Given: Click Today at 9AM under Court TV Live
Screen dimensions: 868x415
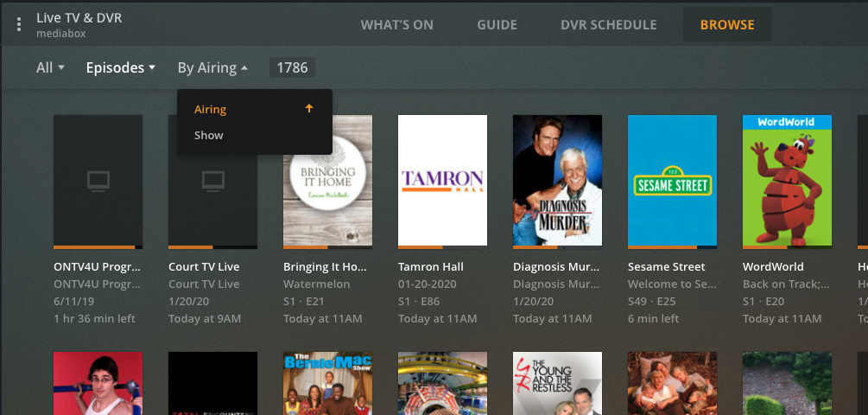Looking at the screenshot, I should tap(205, 318).
